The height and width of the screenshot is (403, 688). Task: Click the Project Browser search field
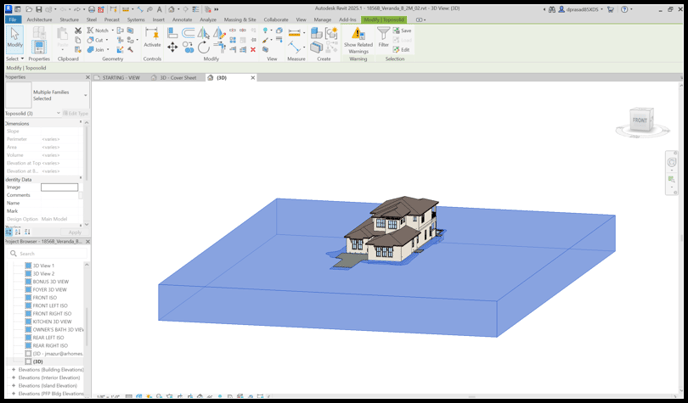[x=47, y=253]
